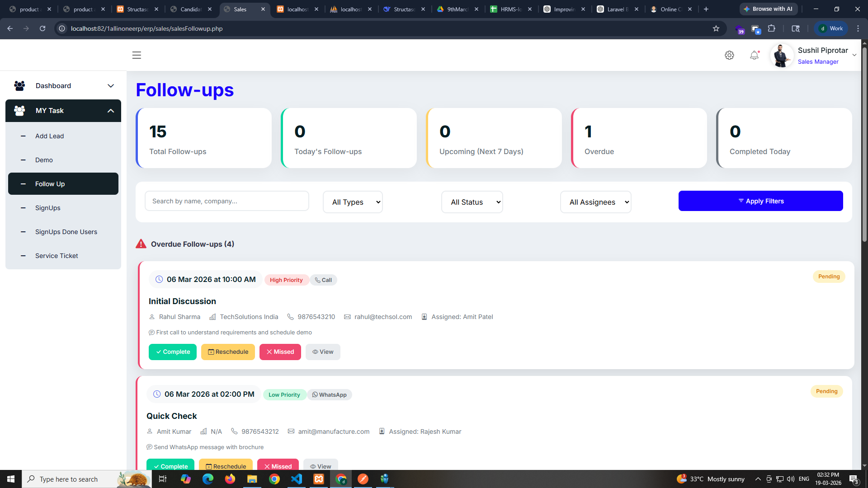Click the Apply Filters button

tap(760, 201)
